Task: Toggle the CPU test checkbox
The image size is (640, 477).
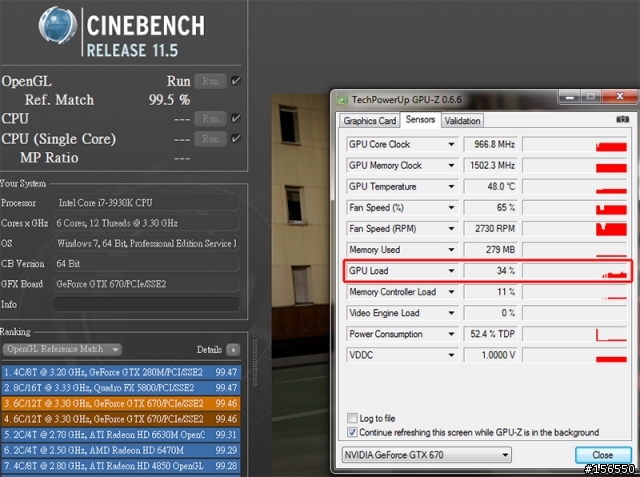Action: tap(236, 118)
